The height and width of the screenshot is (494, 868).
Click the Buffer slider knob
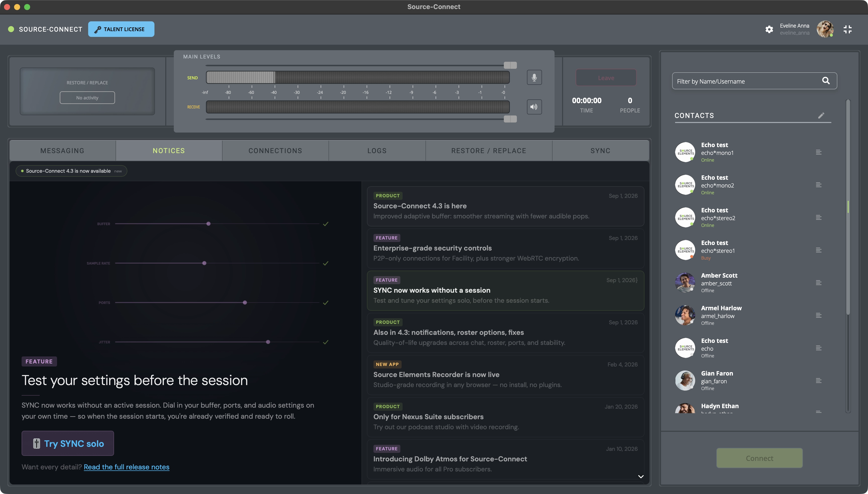[208, 224]
